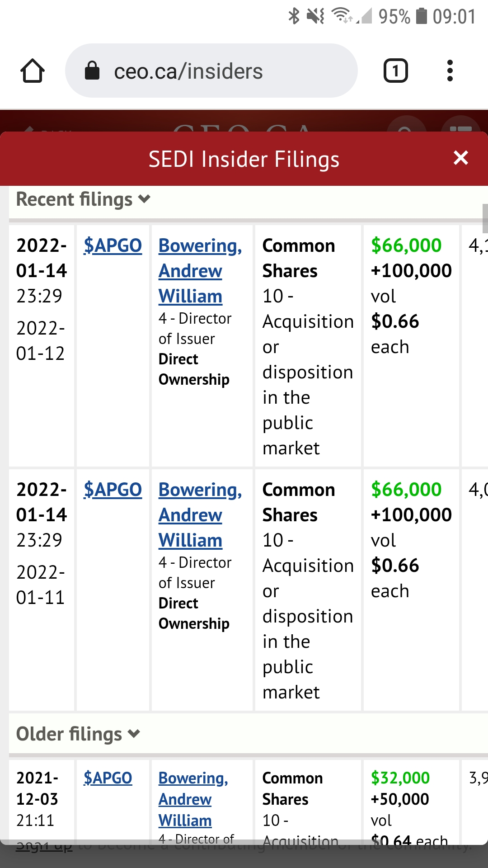Image resolution: width=488 pixels, height=868 pixels.
Task: Tap the muted sound status icon
Action: (x=315, y=16)
